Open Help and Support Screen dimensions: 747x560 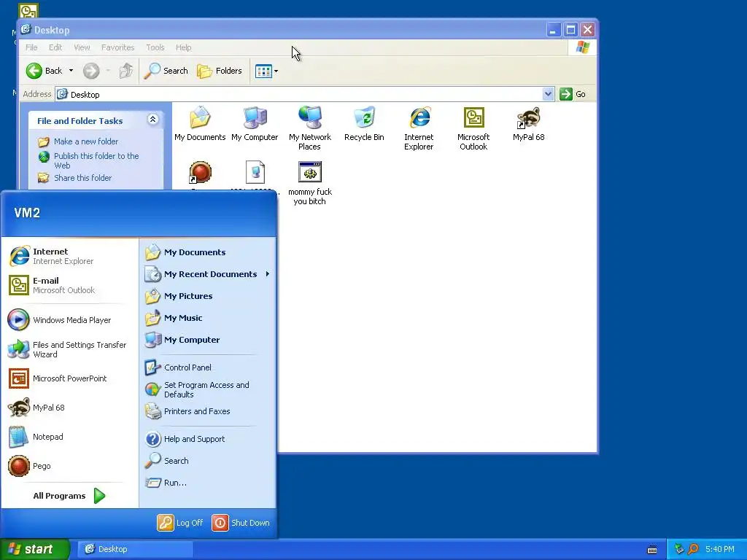click(208, 439)
